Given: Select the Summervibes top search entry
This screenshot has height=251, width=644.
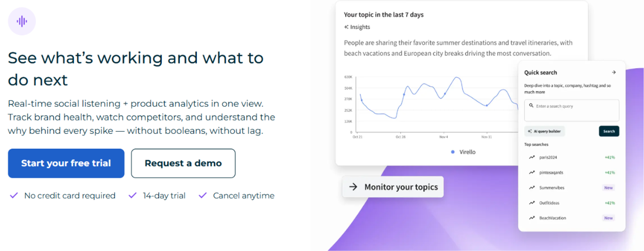Looking at the screenshot, I should (x=572, y=188).
